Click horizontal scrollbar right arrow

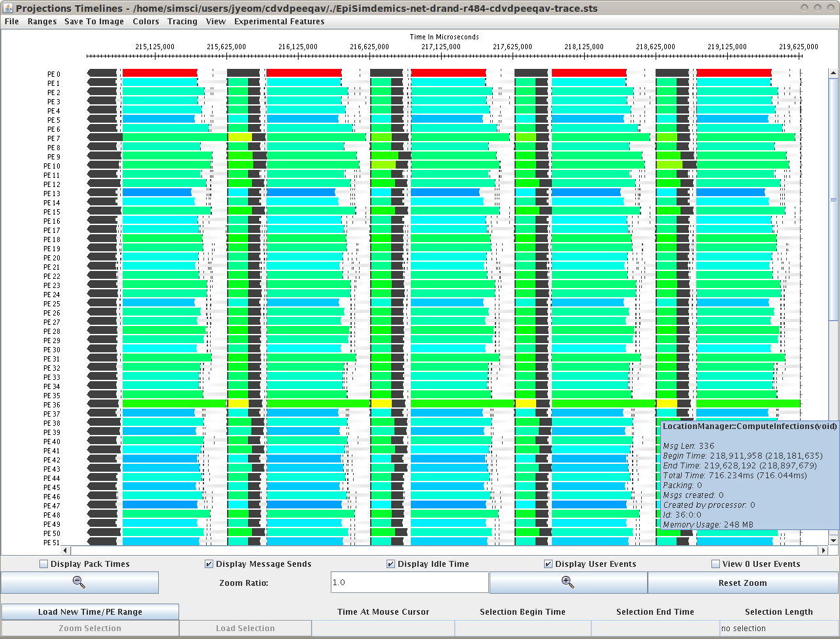[x=823, y=550]
